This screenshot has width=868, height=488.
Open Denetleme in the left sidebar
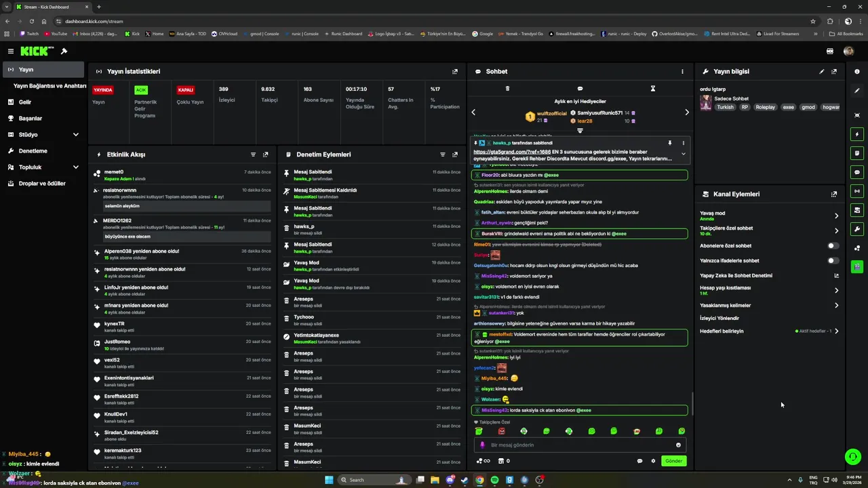[x=43, y=151]
